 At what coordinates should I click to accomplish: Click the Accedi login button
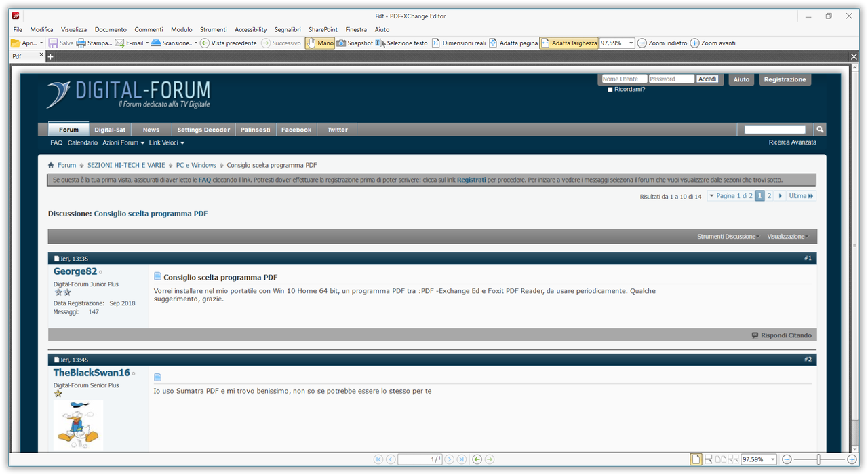click(x=707, y=79)
